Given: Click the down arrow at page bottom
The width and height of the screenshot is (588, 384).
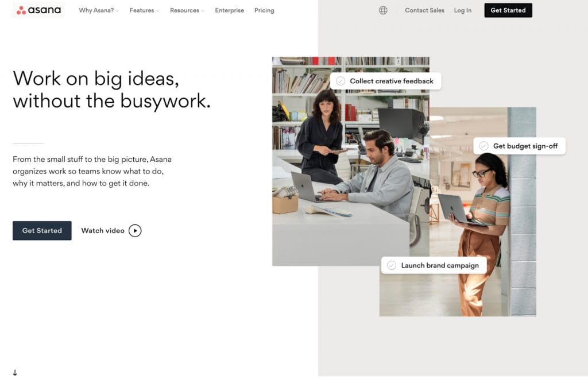Looking at the screenshot, I should pos(15,373).
